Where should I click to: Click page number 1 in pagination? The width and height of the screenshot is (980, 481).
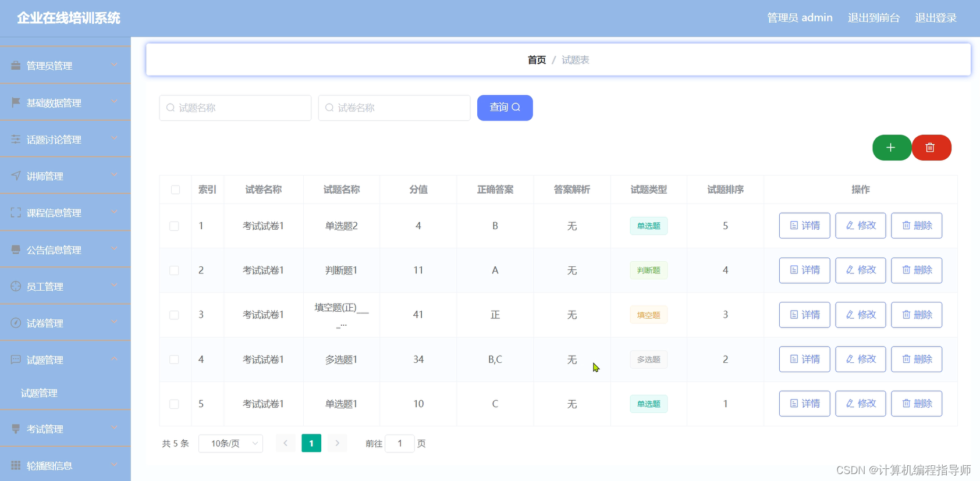pyautogui.click(x=311, y=443)
